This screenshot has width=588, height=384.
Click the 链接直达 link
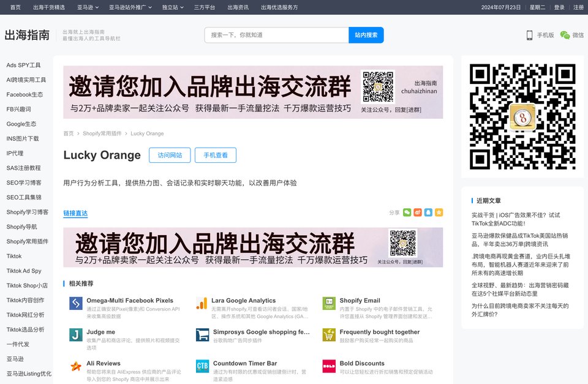point(75,213)
